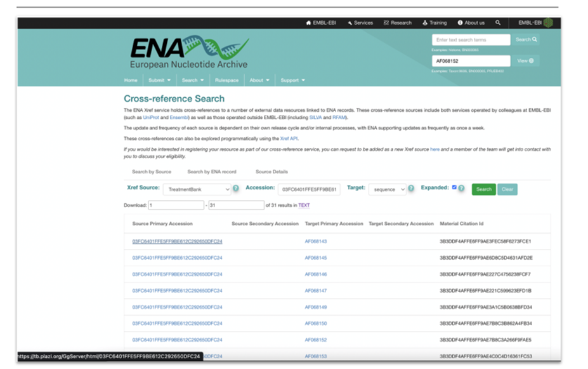
Task: Open the Research link in top bar
Action: (398, 23)
